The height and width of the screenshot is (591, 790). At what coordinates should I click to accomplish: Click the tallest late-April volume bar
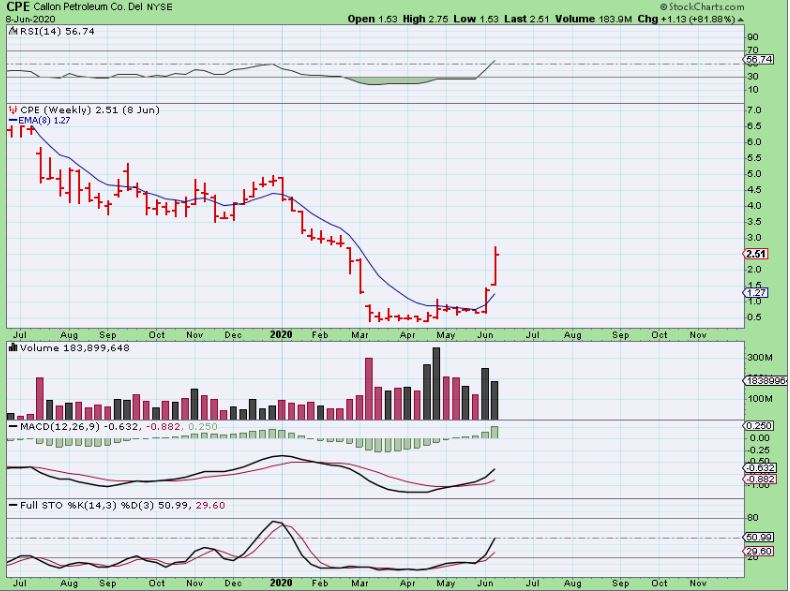(x=436, y=383)
